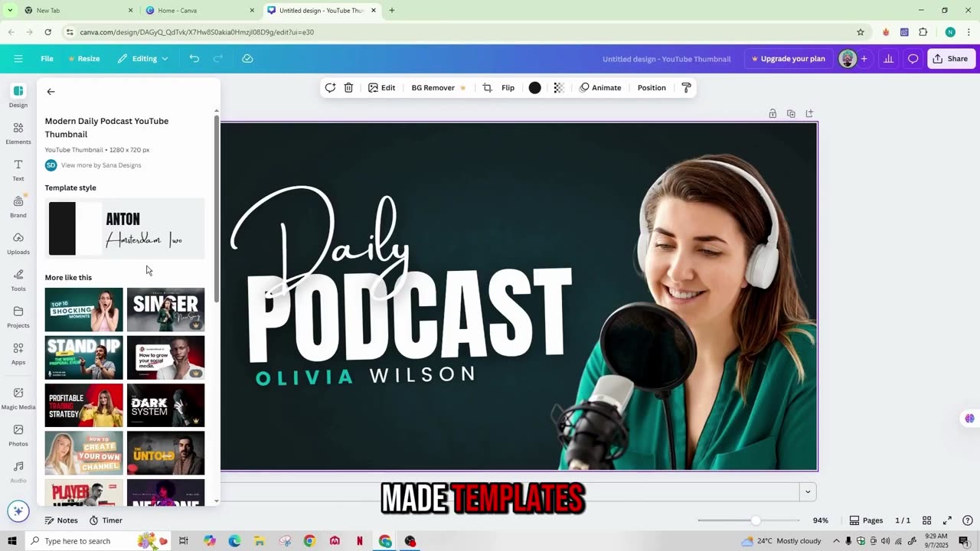Expand the Editing mode dropdown
This screenshot has width=980, height=551.
pos(144,59)
